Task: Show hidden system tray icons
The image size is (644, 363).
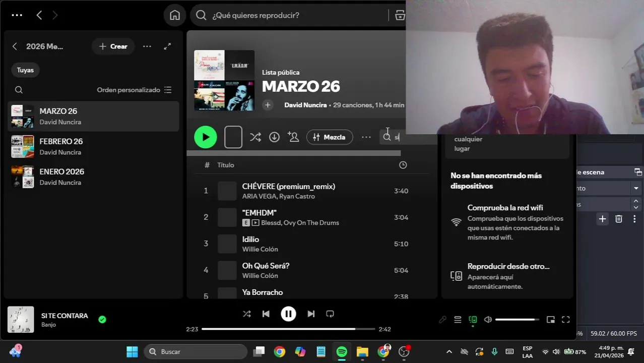Action: [449, 351]
